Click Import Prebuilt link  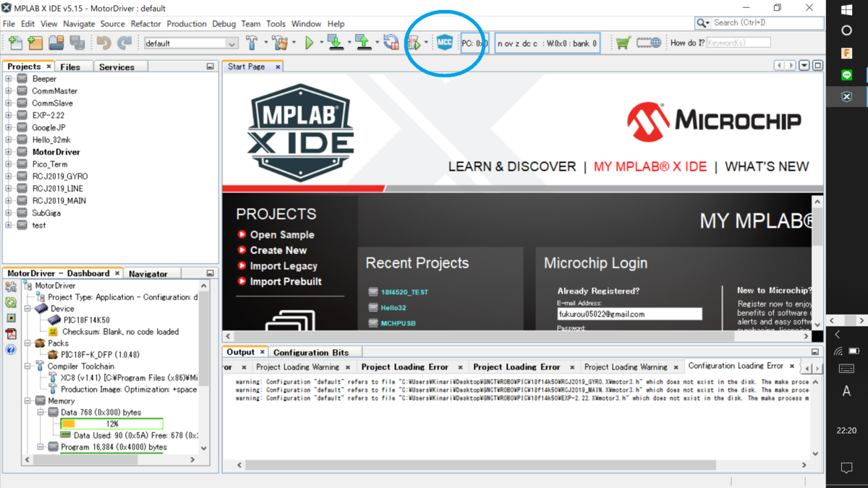tap(286, 281)
